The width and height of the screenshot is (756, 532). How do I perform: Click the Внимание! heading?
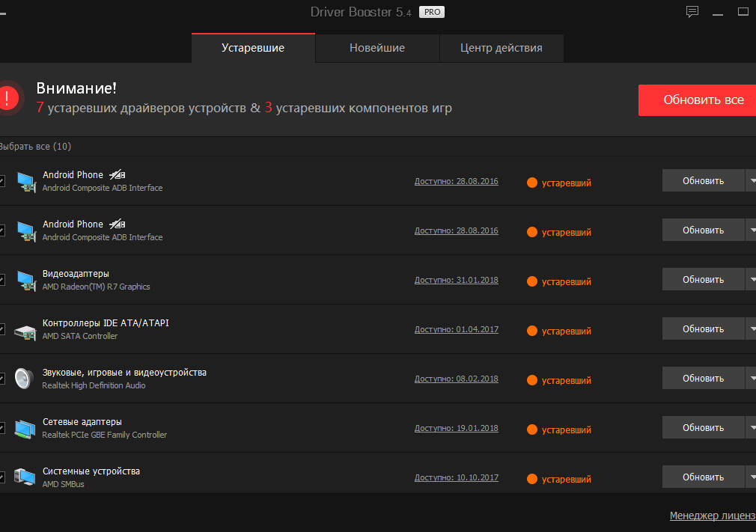(x=76, y=88)
